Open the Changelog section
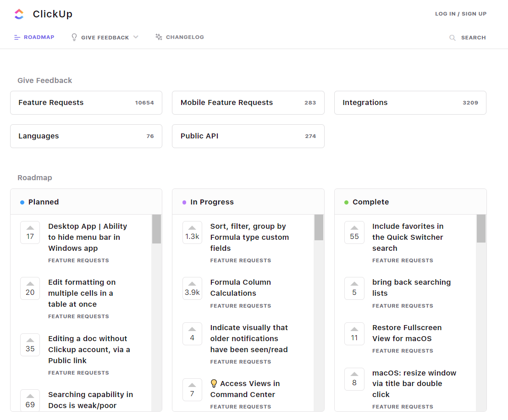The image size is (508, 420). pyautogui.click(x=184, y=37)
